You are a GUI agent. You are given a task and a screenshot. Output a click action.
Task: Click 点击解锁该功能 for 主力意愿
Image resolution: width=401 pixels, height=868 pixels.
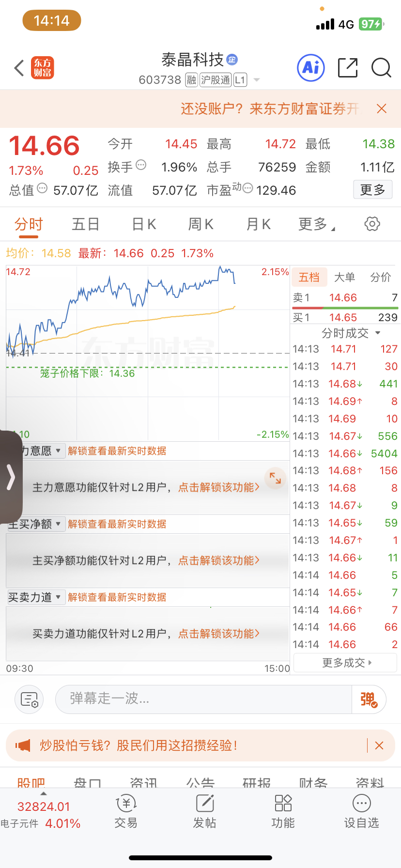point(219,487)
